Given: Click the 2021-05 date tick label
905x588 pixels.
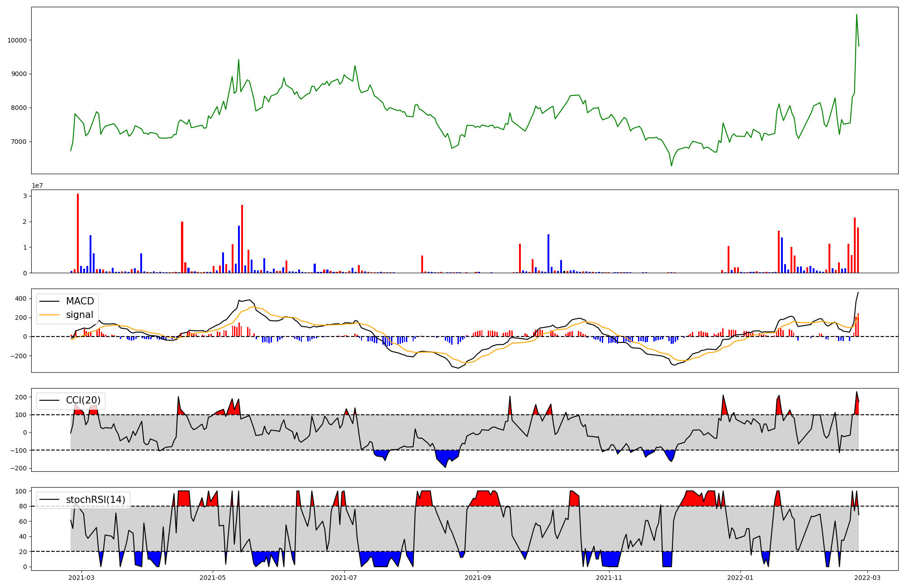Looking at the screenshot, I should [213, 578].
